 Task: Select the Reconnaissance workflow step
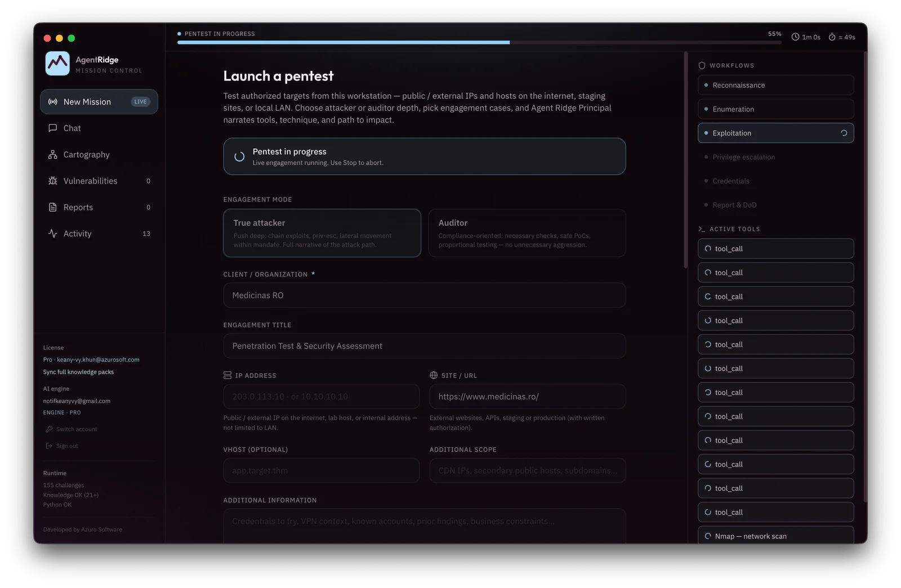[775, 86]
